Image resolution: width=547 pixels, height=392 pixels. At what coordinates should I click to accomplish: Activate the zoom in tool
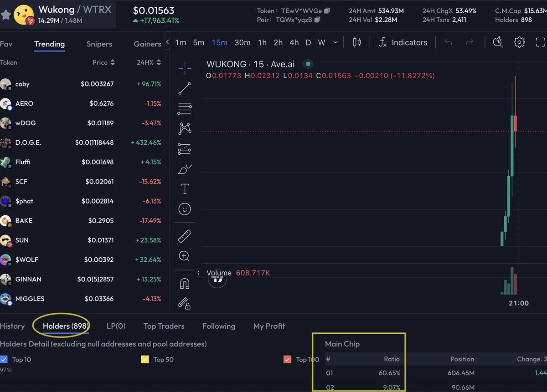pyautogui.click(x=185, y=256)
